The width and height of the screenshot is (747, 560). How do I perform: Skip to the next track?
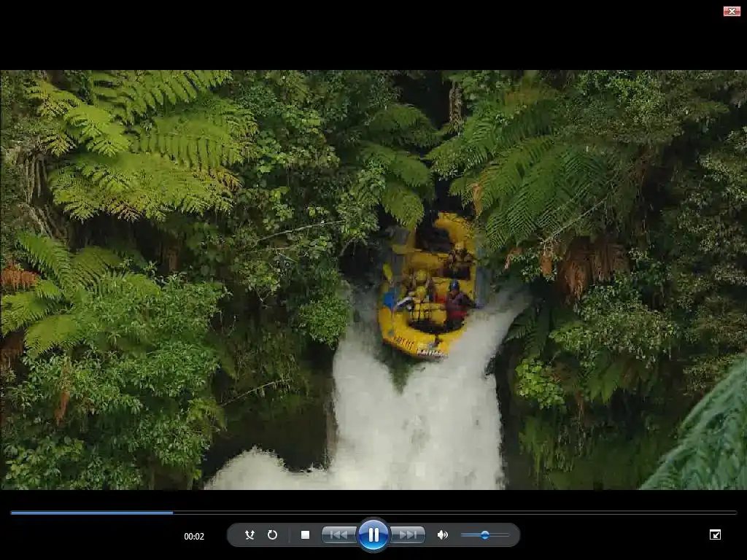407,534
